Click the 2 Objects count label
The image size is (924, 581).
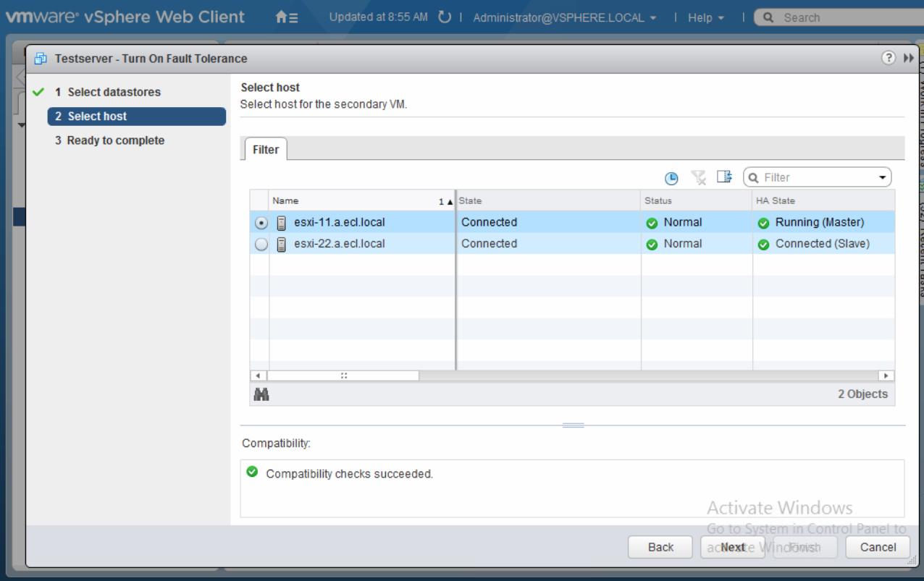click(x=862, y=394)
